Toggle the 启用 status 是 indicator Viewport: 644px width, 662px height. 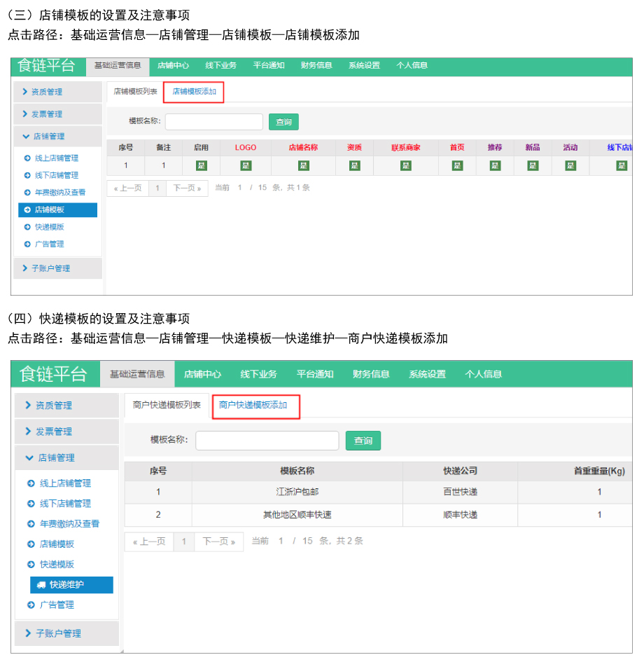pos(201,165)
